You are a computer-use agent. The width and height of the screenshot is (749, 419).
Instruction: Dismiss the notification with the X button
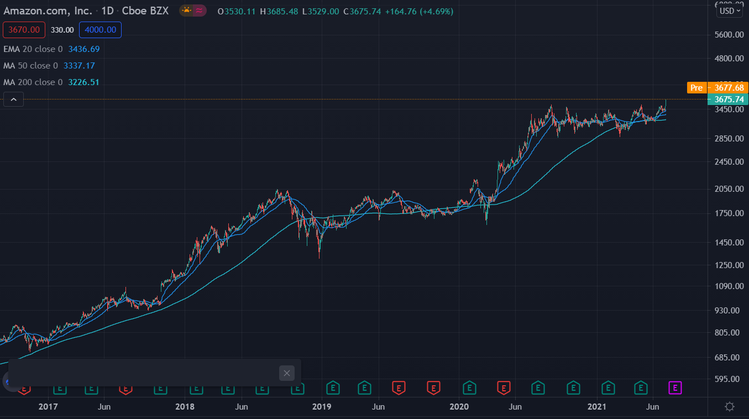[287, 373]
